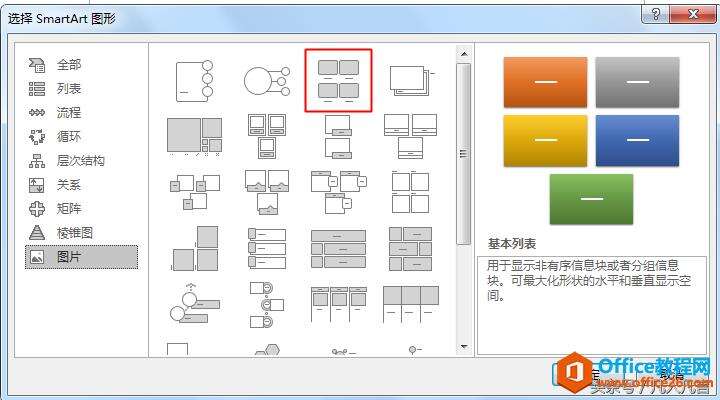This screenshot has width=720, height=400.
Task: Click the 流程 arrows icon
Action: (37, 113)
